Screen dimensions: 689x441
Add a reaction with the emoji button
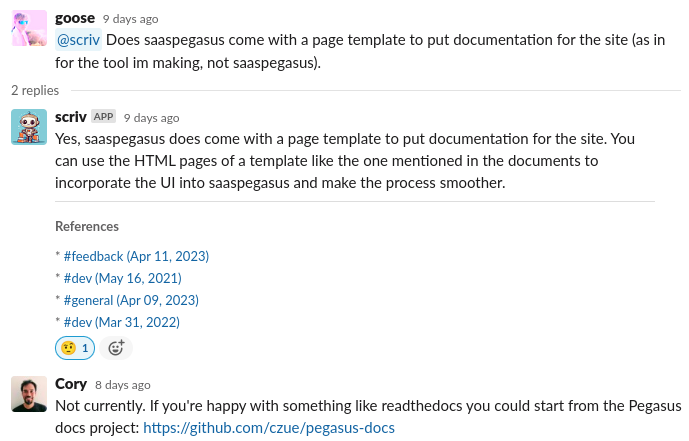116,348
